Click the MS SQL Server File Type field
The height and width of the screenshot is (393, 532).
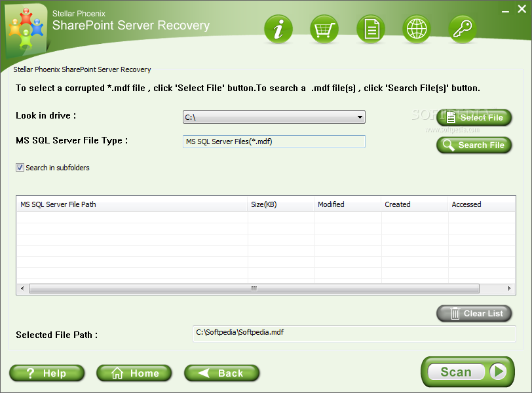pos(274,141)
